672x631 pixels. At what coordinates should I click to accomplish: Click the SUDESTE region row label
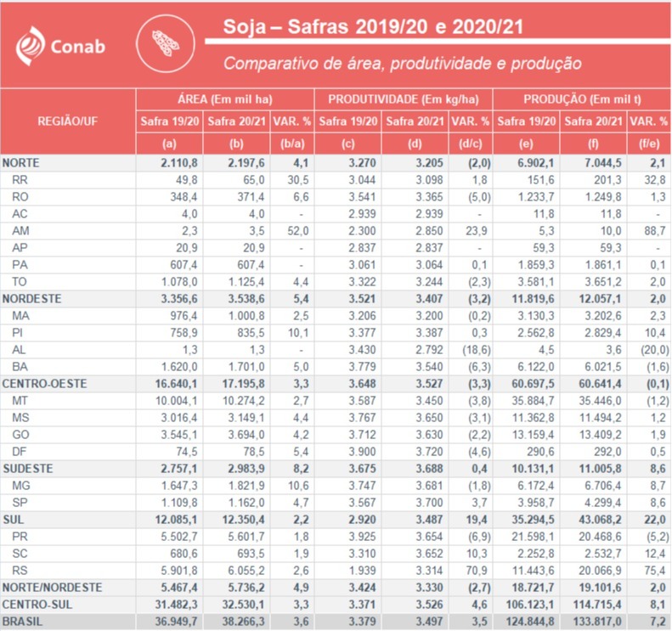click(x=27, y=469)
